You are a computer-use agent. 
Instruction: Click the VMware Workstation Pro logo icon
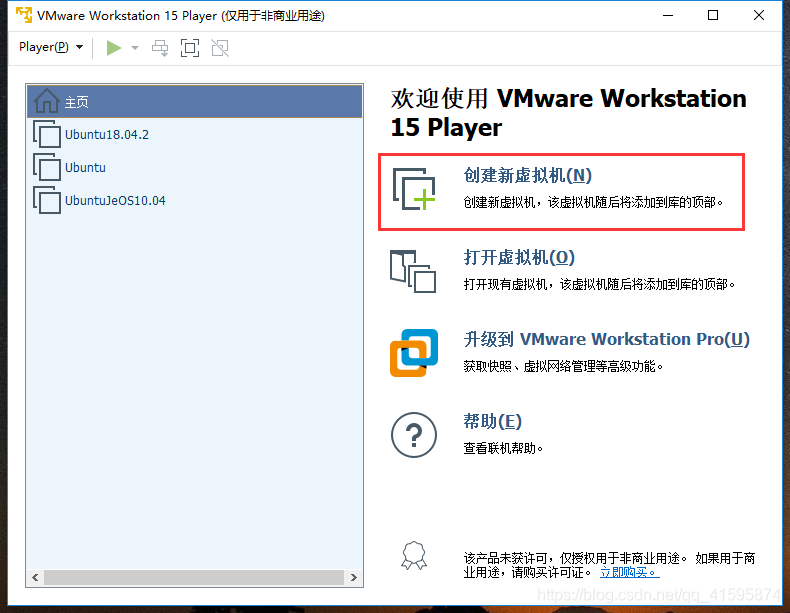[x=414, y=353]
